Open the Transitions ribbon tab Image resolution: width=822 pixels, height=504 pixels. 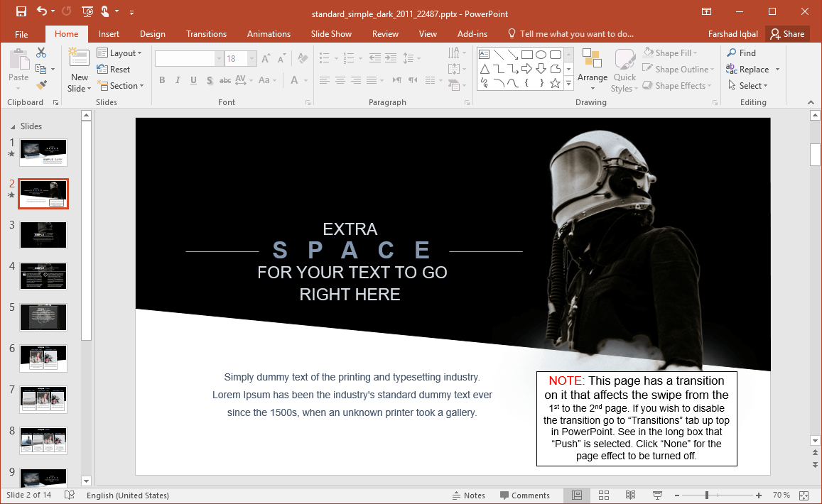[206, 34]
